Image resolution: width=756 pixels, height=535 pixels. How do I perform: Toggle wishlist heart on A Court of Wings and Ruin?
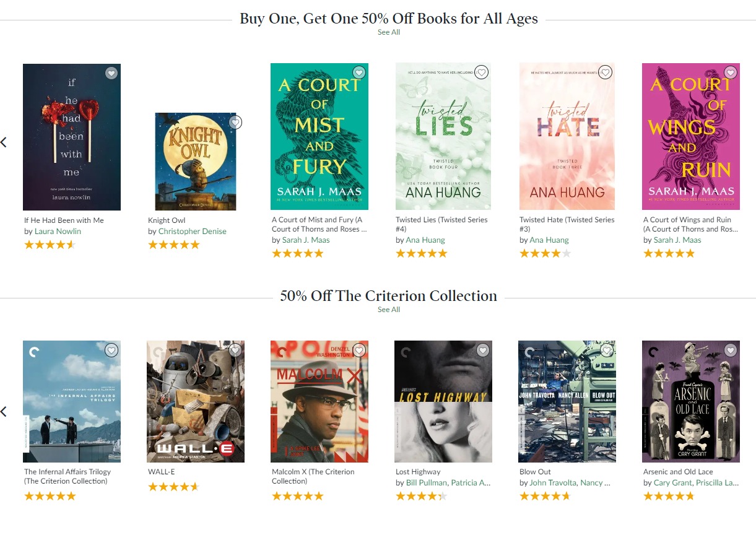click(x=731, y=73)
